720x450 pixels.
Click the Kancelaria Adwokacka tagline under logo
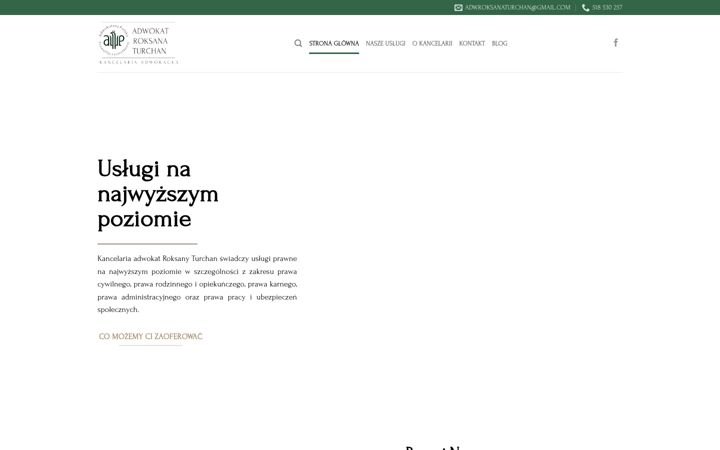(139, 62)
